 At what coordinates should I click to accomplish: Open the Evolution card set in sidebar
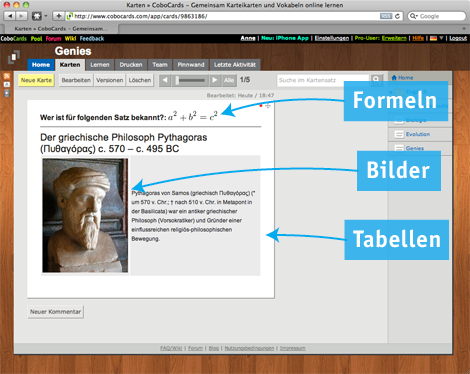pyautogui.click(x=418, y=134)
